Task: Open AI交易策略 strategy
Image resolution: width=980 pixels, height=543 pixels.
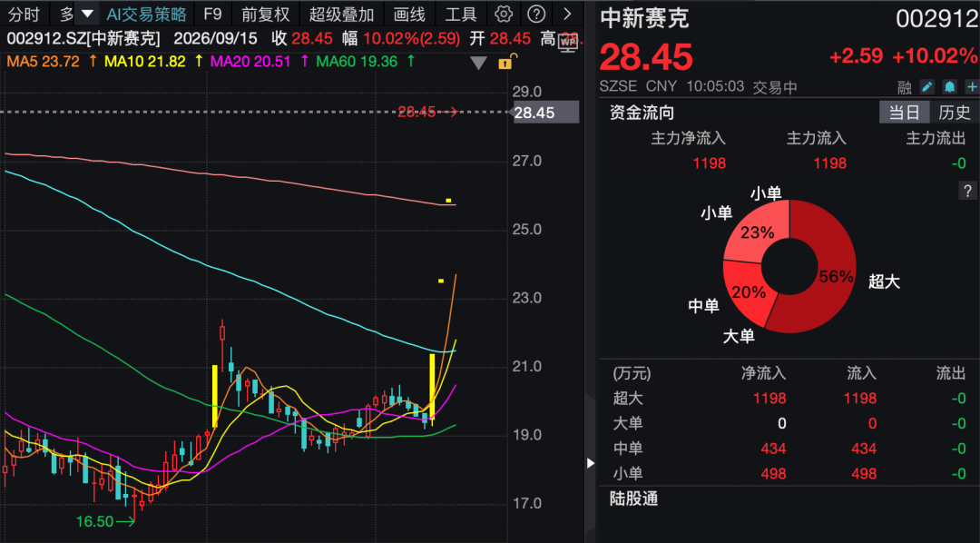Action: click(146, 14)
